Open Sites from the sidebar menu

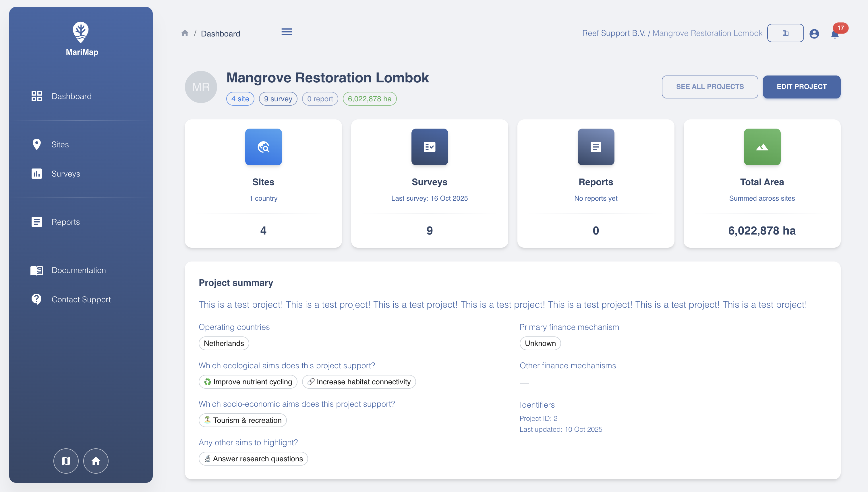[x=60, y=145]
